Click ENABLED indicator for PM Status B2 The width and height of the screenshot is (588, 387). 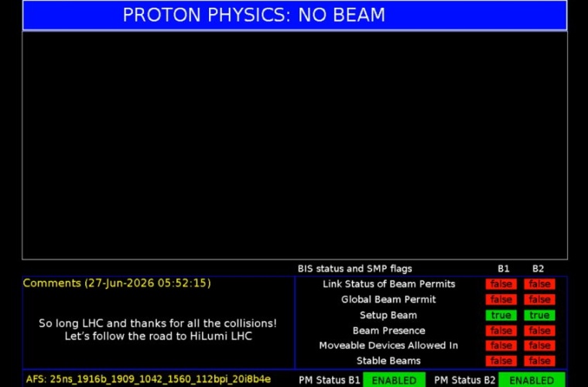532,380
